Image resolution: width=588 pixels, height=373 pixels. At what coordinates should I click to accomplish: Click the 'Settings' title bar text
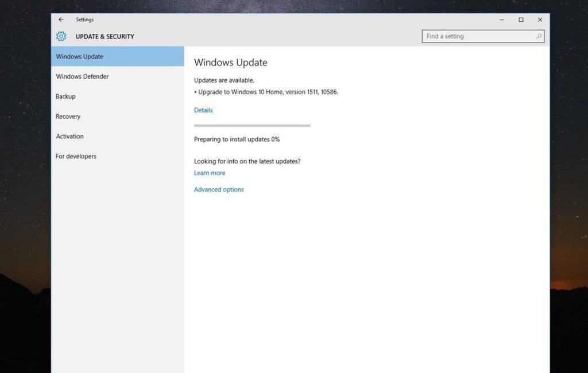point(84,20)
